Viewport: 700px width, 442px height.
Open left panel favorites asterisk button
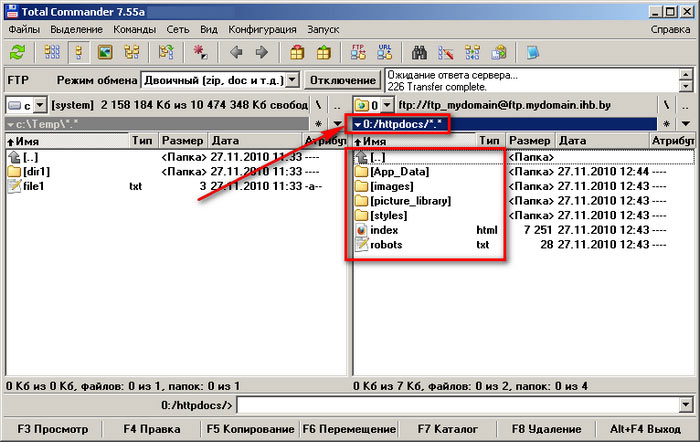pyautogui.click(x=318, y=124)
